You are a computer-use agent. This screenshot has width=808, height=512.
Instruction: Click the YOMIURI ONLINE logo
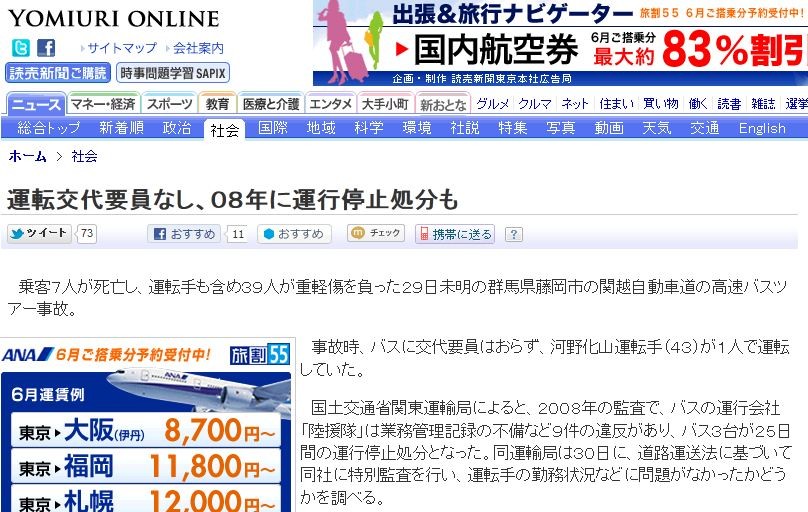click(114, 19)
